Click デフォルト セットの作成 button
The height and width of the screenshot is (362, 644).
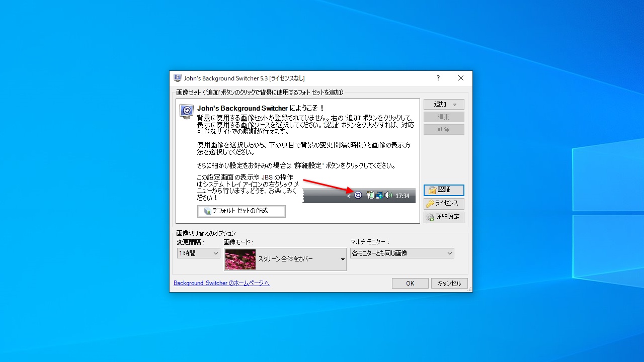click(242, 211)
